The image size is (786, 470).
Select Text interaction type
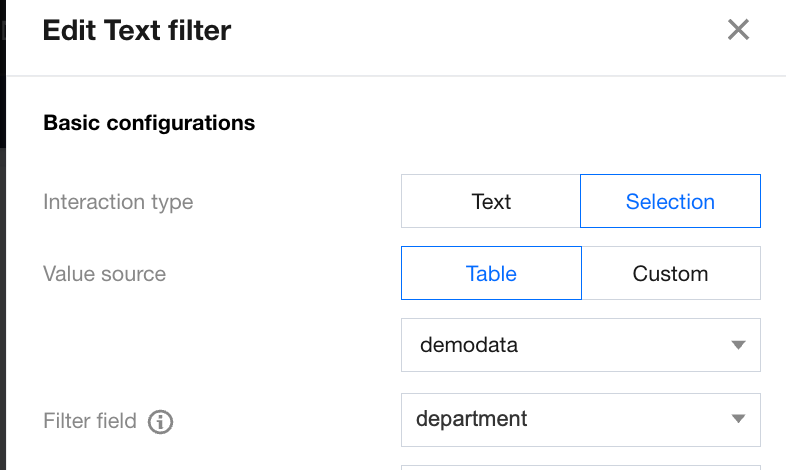click(x=491, y=202)
